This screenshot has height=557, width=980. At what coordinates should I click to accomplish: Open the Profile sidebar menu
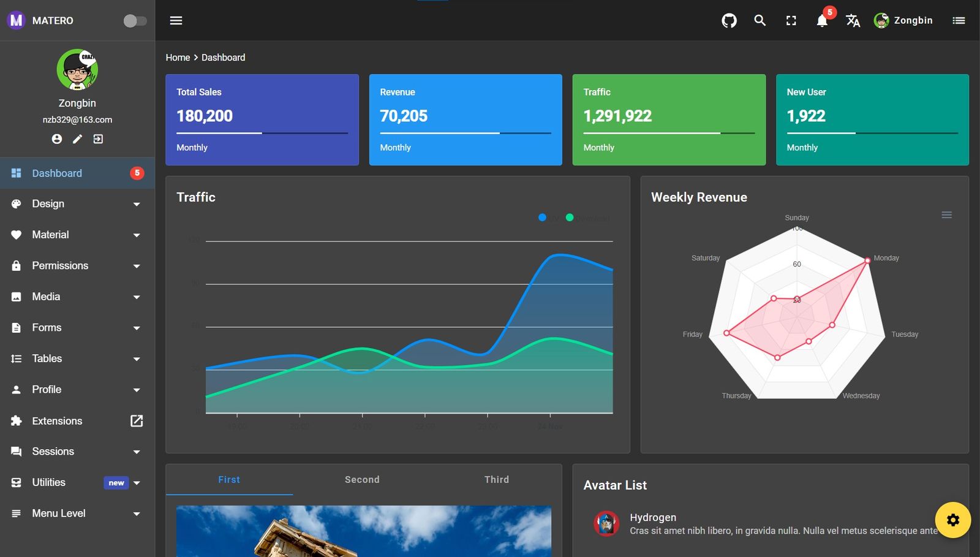[x=77, y=390]
